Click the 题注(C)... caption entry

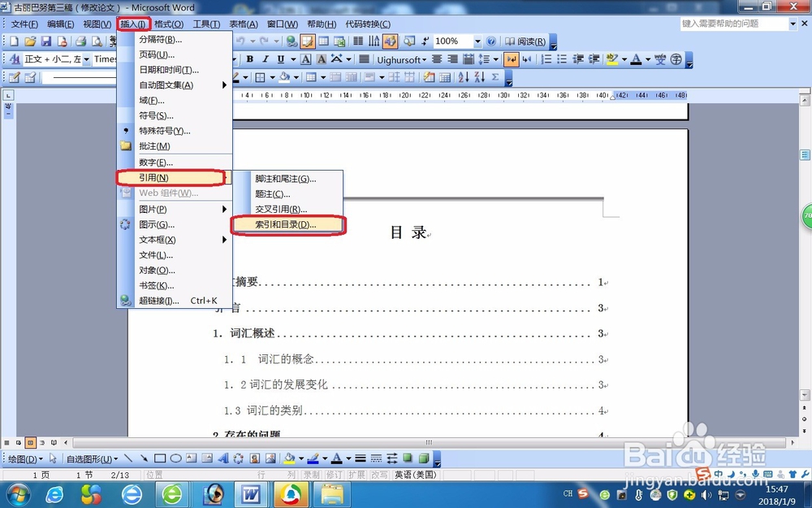point(288,194)
